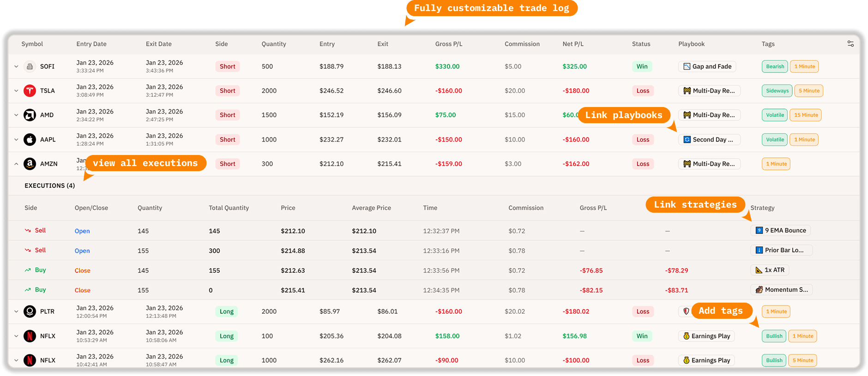Click EXECUTIONS (4) heading

tap(49, 185)
